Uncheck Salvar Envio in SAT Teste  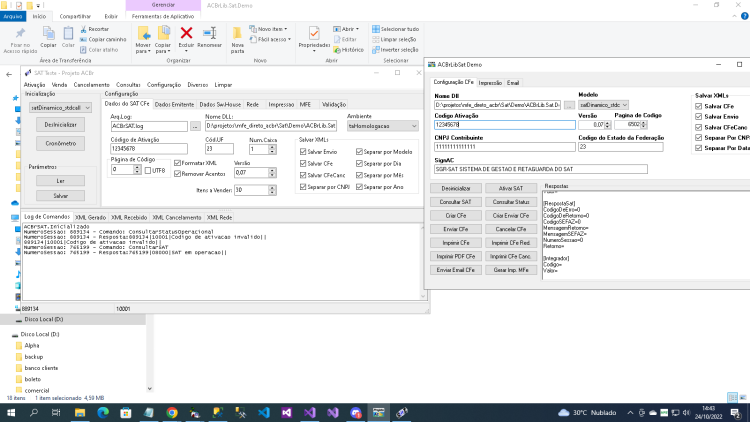(303, 152)
